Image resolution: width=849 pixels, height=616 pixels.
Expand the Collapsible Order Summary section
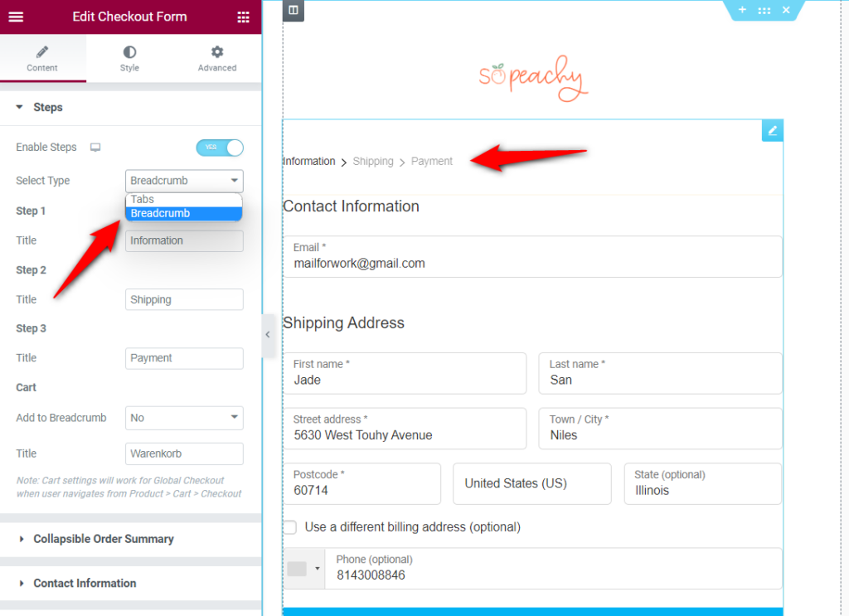103,539
